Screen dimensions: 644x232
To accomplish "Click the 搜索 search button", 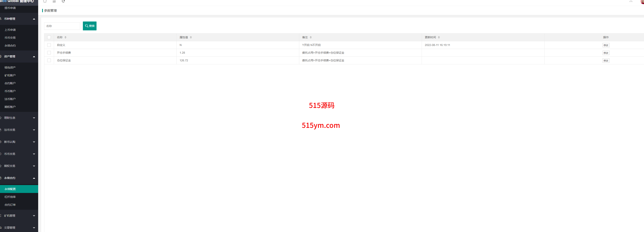I will (90, 26).
